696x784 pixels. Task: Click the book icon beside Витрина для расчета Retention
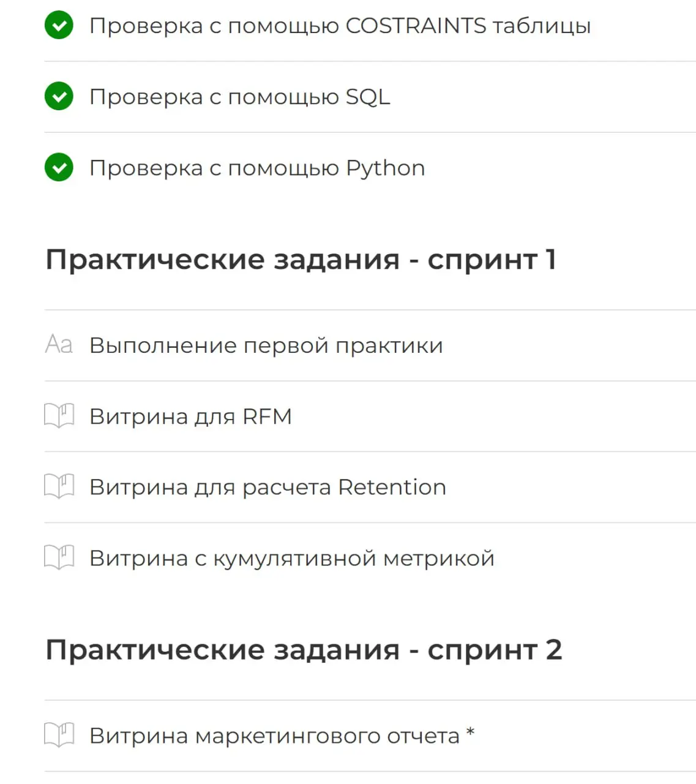tap(59, 487)
